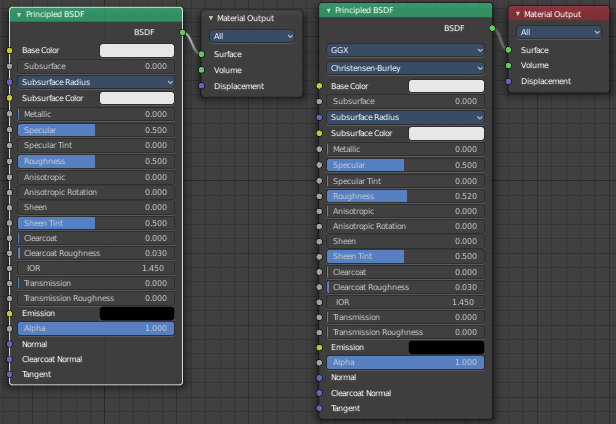Click the left node's Tangent input socket
Screen dimensions: 616x424
[x=10, y=374]
